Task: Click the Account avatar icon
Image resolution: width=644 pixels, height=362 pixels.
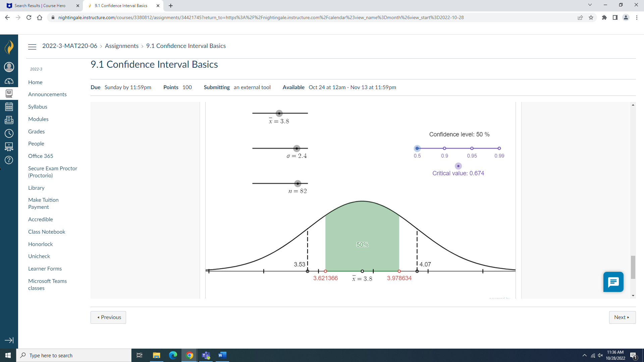Action: tap(9, 67)
